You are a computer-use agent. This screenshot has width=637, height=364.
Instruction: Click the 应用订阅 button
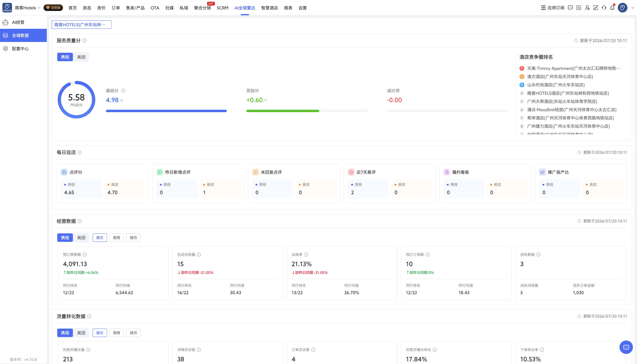553,8
